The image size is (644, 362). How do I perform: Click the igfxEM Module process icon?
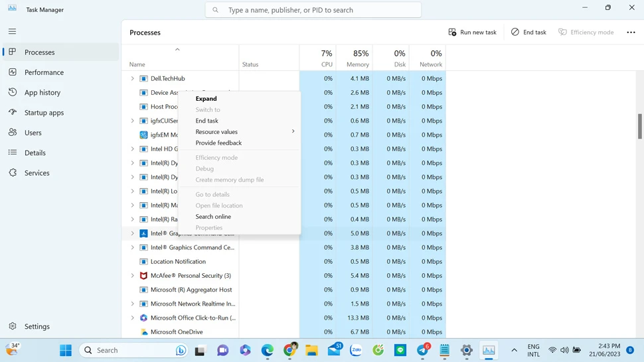(x=143, y=135)
